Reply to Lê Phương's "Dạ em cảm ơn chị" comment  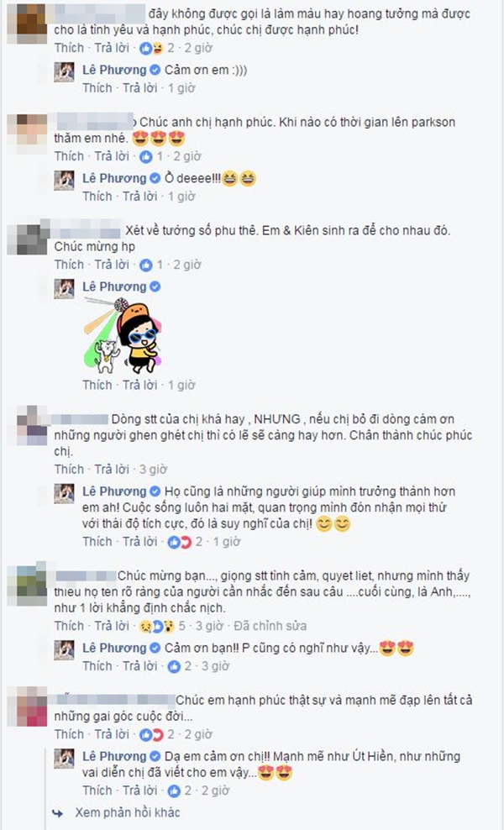tap(140, 791)
